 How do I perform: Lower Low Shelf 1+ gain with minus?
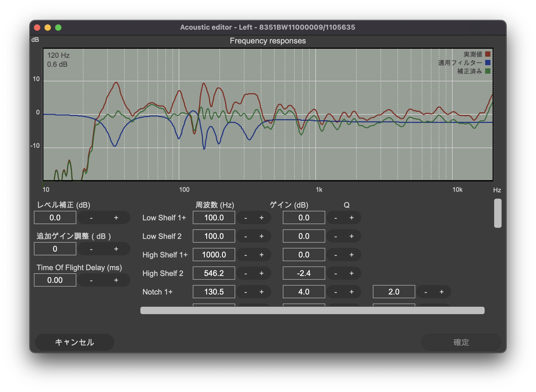pyautogui.click(x=336, y=218)
